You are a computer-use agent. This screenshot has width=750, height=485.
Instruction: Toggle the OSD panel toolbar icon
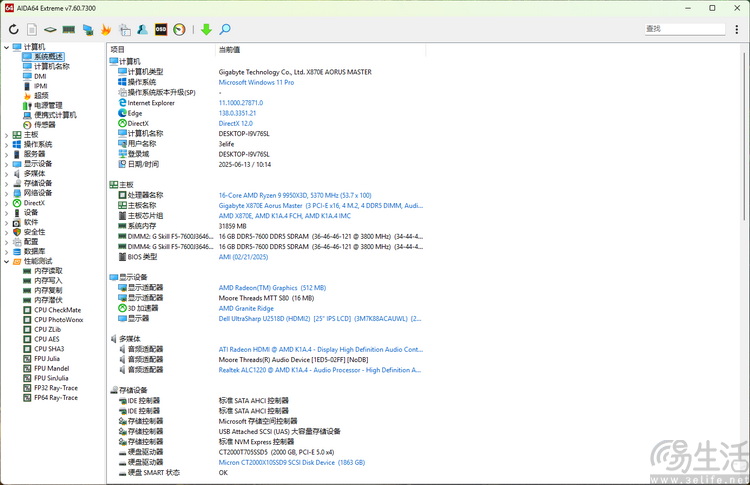pos(161,30)
